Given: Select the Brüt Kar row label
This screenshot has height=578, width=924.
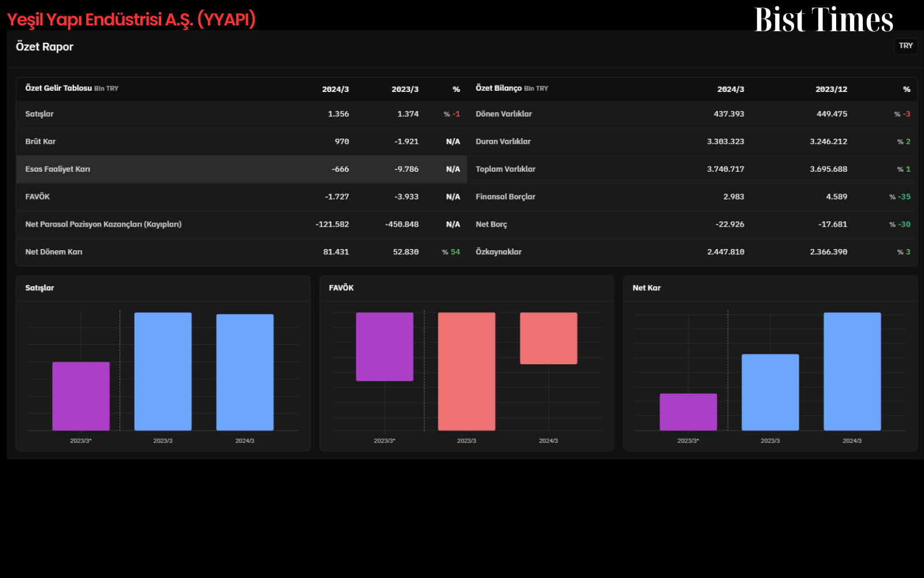Looking at the screenshot, I should point(40,142).
